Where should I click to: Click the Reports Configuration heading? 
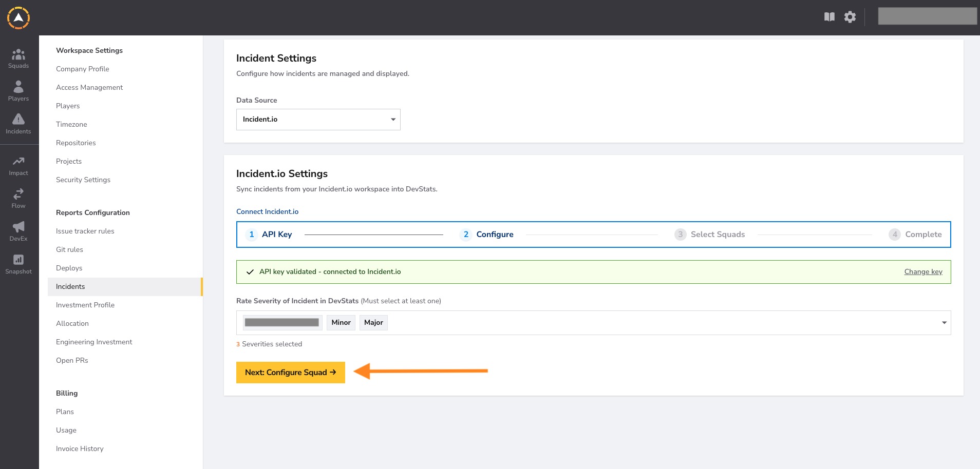tap(93, 212)
